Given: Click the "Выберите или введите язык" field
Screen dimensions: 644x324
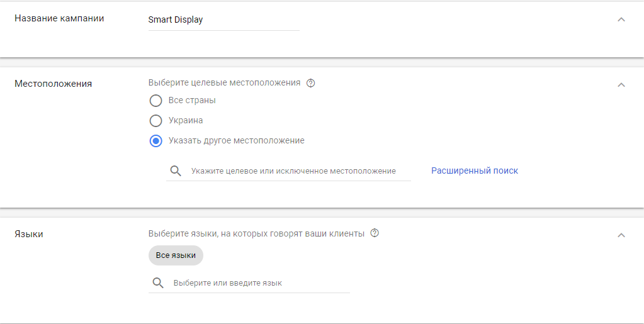Looking at the screenshot, I should pyautogui.click(x=258, y=283).
